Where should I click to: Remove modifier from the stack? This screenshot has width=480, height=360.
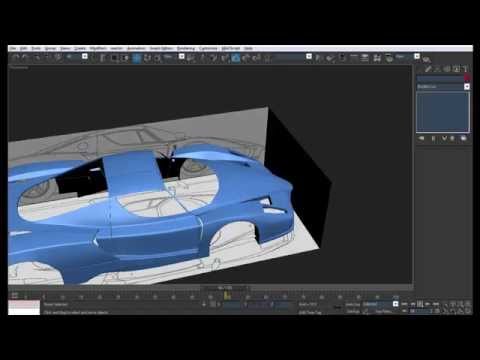[452, 138]
